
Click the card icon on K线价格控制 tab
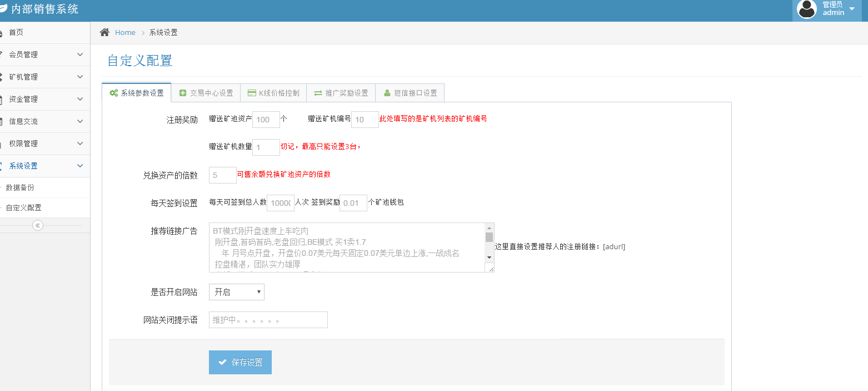(252, 93)
